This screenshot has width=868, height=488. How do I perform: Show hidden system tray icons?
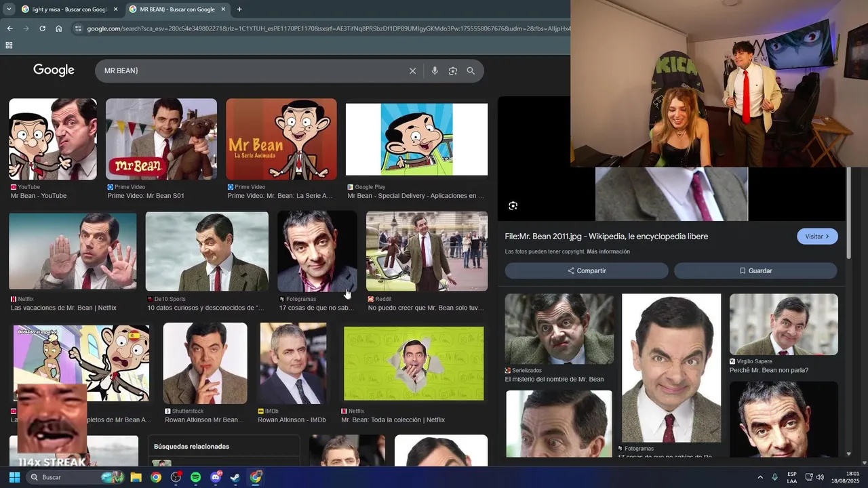(760, 477)
